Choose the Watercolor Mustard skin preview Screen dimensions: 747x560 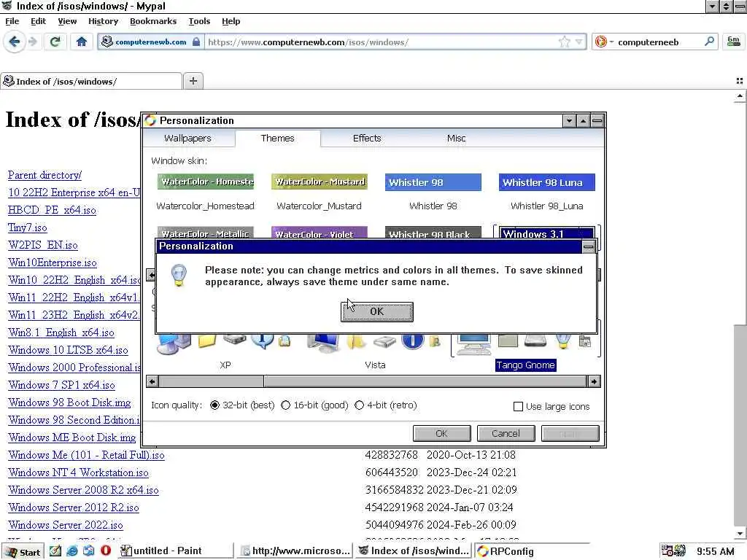[320, 182]
